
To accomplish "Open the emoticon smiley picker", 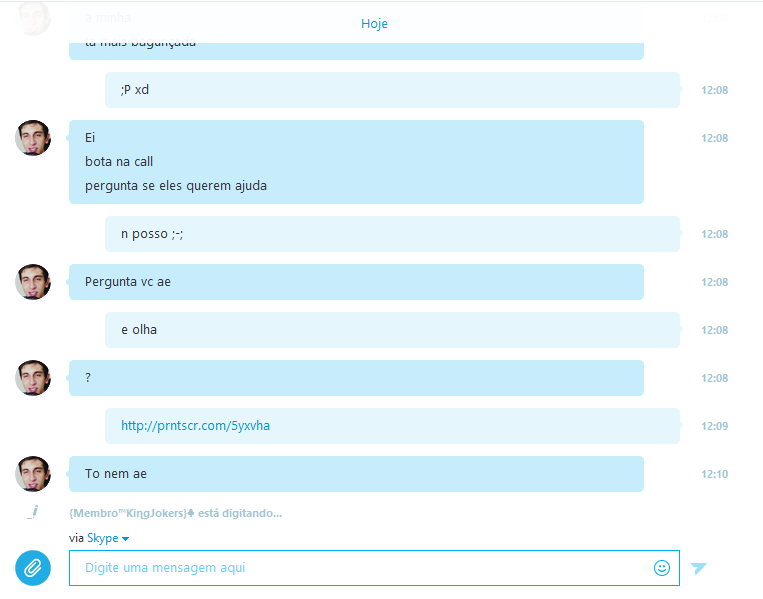I will [x=662, y=568].
